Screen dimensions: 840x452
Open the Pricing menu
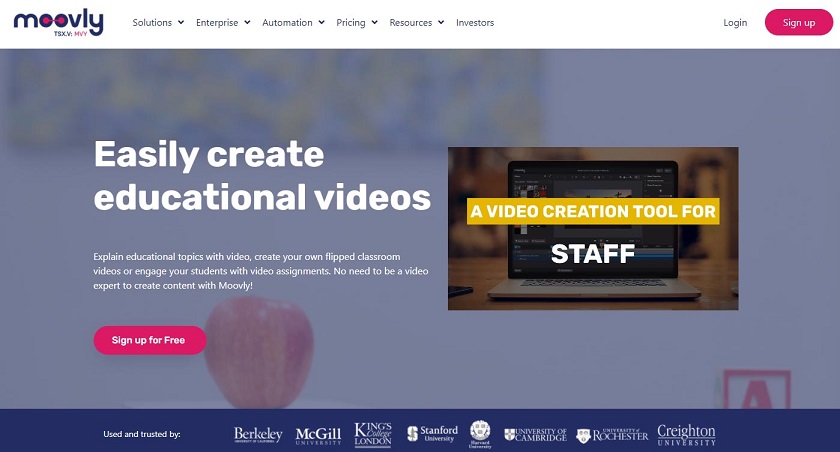(x=351, y=22)
